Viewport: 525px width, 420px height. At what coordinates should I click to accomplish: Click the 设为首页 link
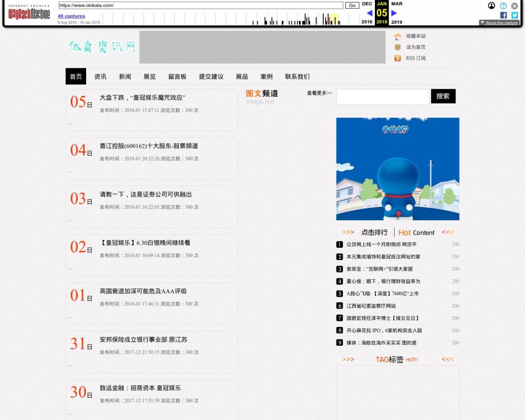[x=416, y=47]
